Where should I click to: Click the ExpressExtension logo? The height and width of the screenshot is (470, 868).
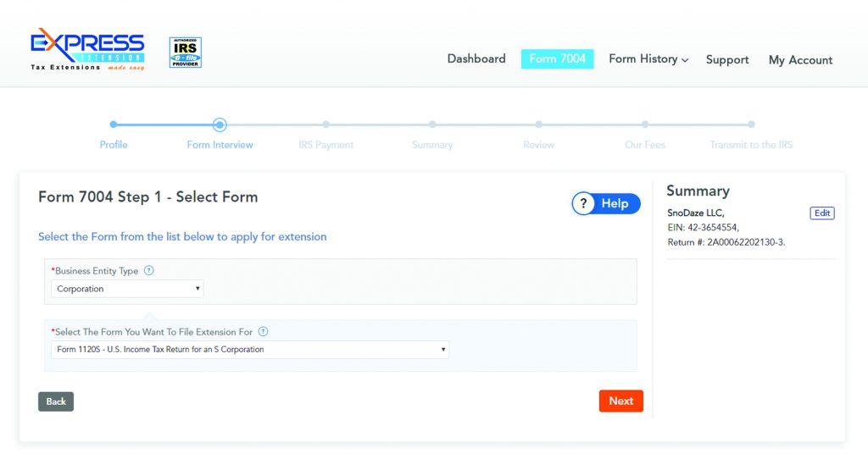87,49
